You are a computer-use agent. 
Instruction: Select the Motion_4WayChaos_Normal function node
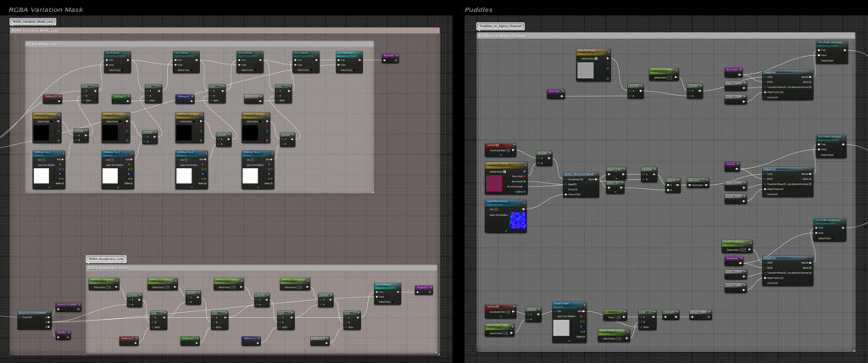click(x=581, y=185)
